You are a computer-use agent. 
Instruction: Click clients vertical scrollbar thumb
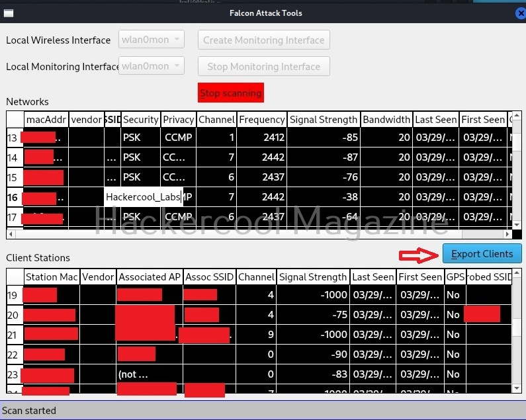click(x=517, y=328)
